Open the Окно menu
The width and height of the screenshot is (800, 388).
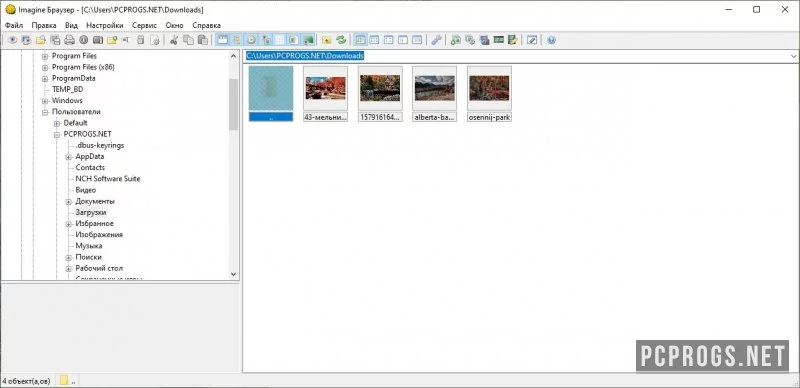coord(174,25)
